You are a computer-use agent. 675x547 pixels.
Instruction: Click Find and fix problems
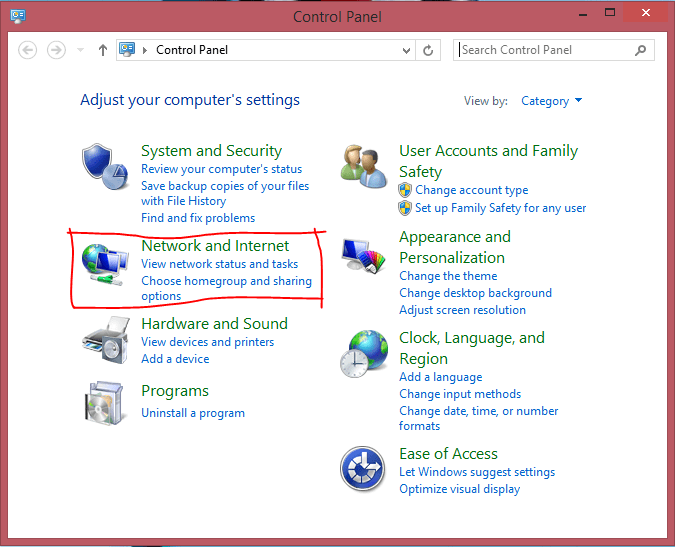[x=198, y=218]
